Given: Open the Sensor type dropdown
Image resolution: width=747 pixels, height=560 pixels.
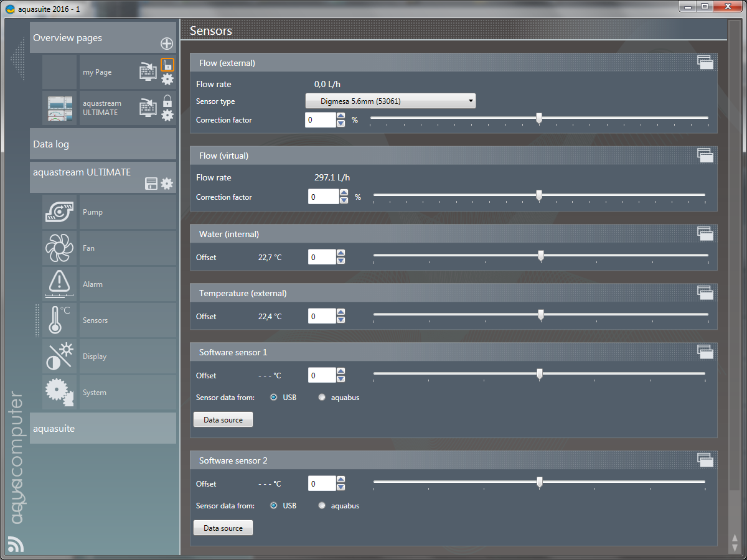Looking at the screenshot, I should [390, 101].
